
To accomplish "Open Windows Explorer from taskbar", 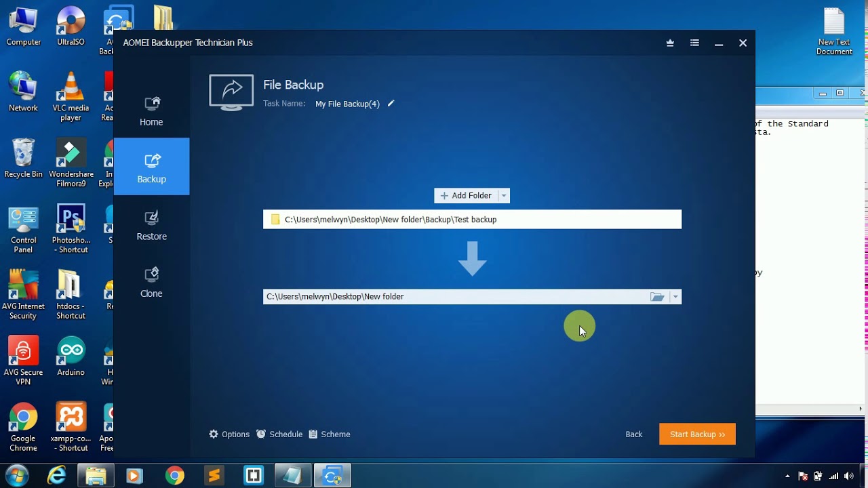I will coord(96,476).
